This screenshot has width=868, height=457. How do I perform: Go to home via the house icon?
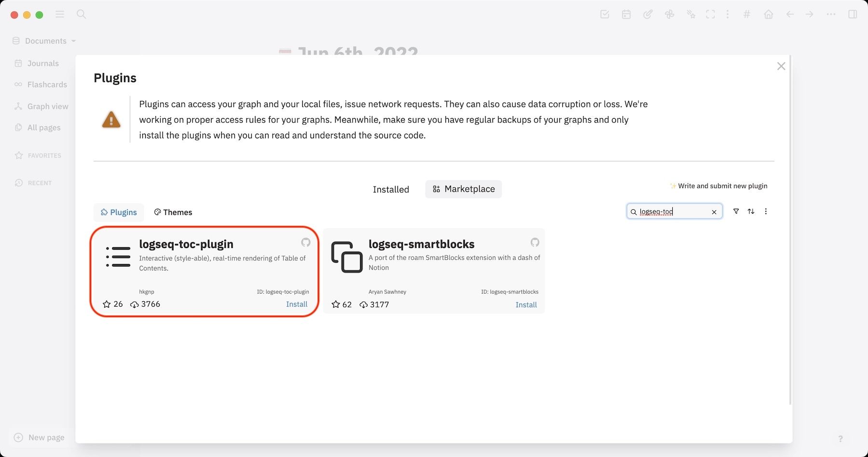[x=769, y=14]
